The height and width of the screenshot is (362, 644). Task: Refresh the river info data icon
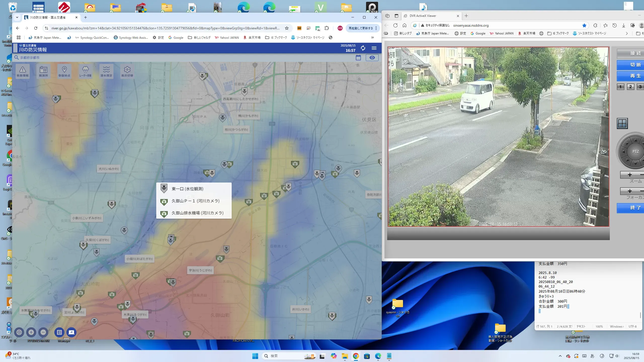(363, 48)
